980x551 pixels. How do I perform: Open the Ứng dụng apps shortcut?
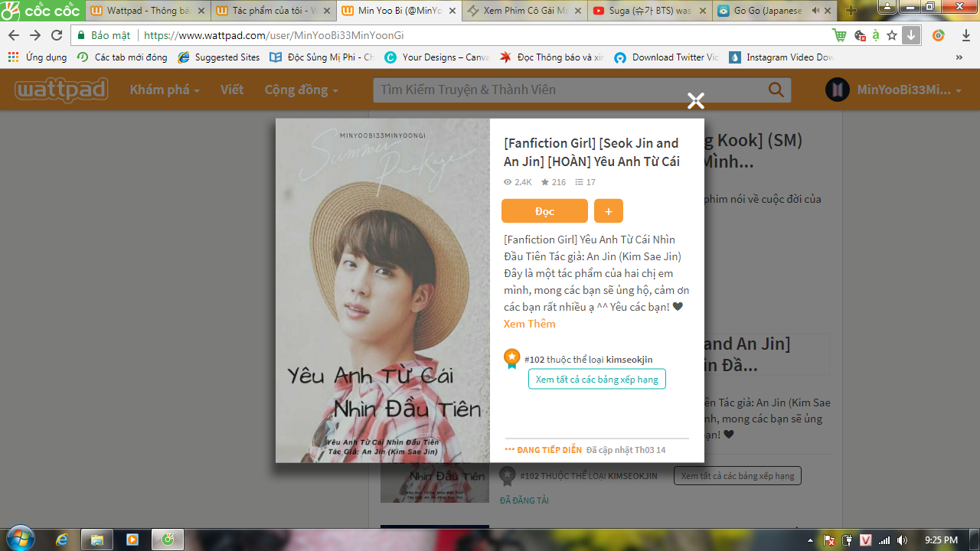coord(37,57)
